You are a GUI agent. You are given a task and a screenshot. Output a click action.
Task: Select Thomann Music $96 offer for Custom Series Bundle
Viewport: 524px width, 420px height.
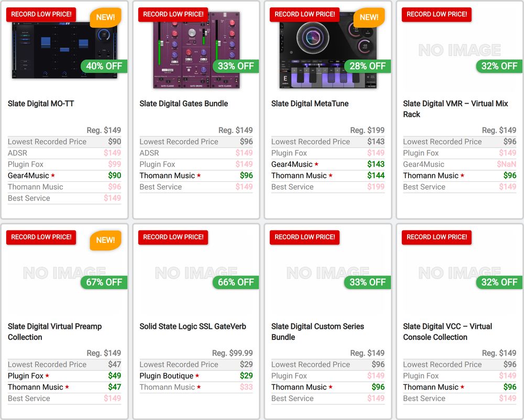coord(328,388)
